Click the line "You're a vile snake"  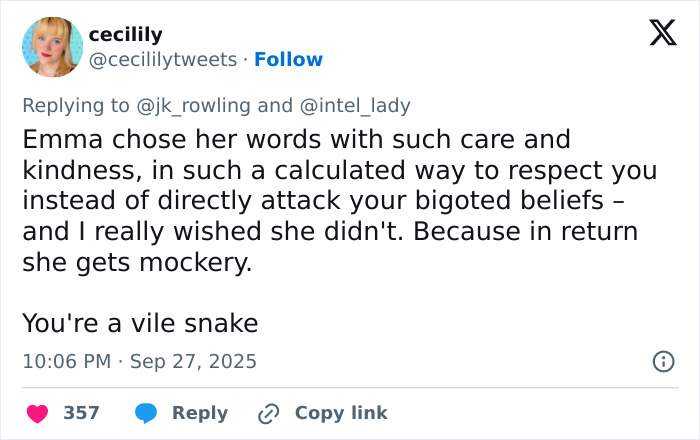point(140,323)
